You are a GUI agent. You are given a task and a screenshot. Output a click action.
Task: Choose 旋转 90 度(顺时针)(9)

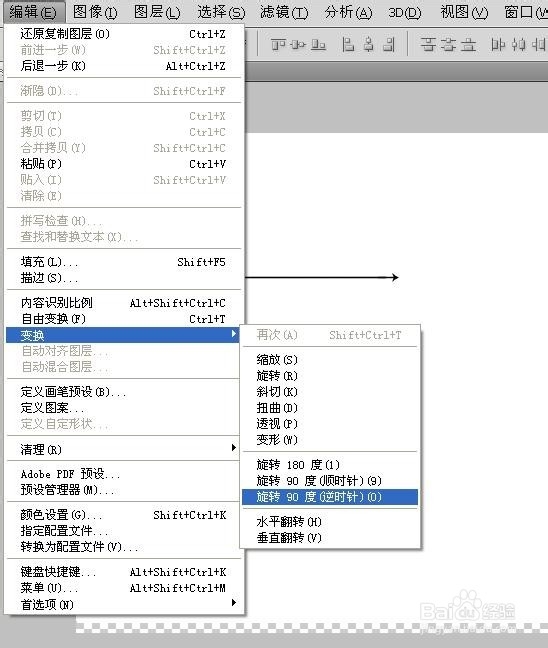tap(330, 481)
